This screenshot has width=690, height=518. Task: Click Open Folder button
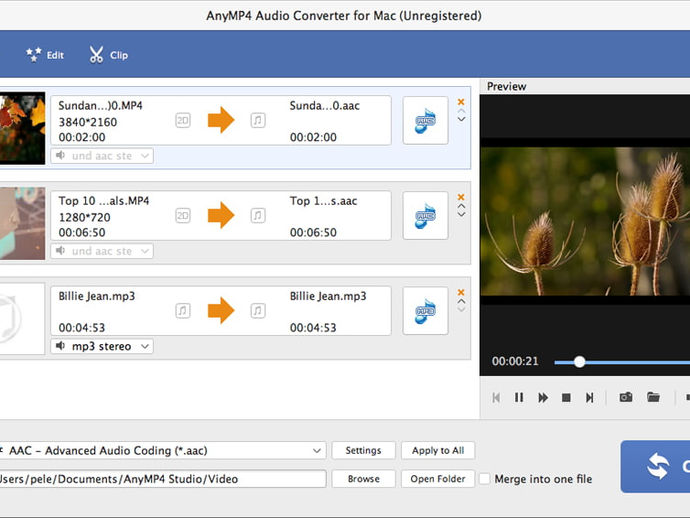tap(438, 479)
